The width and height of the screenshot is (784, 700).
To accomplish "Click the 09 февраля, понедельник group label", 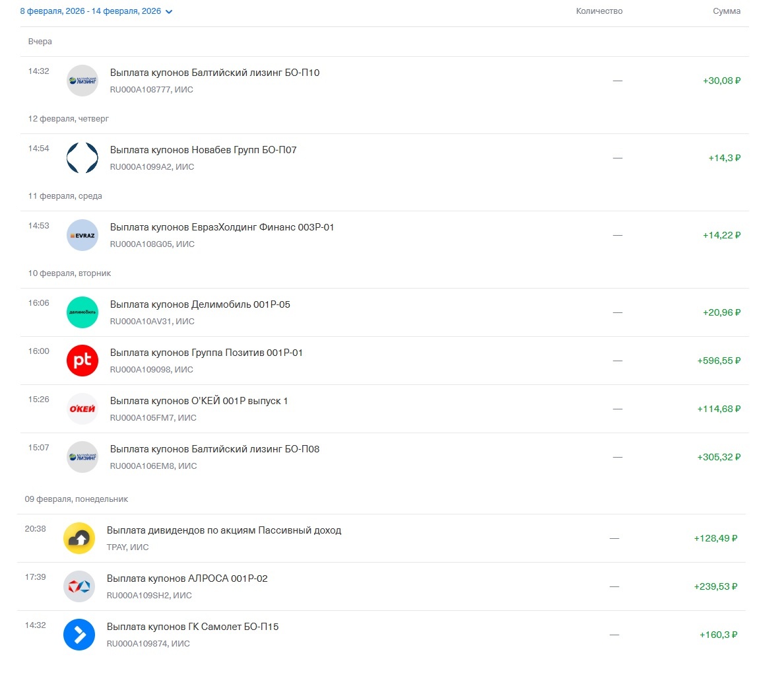I will coord(77,499).
